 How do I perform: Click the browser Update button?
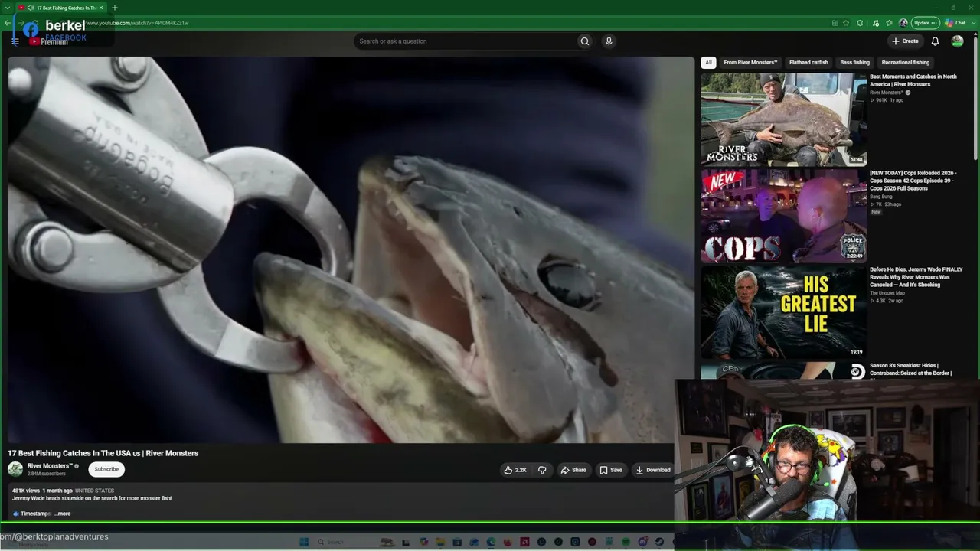926,23
